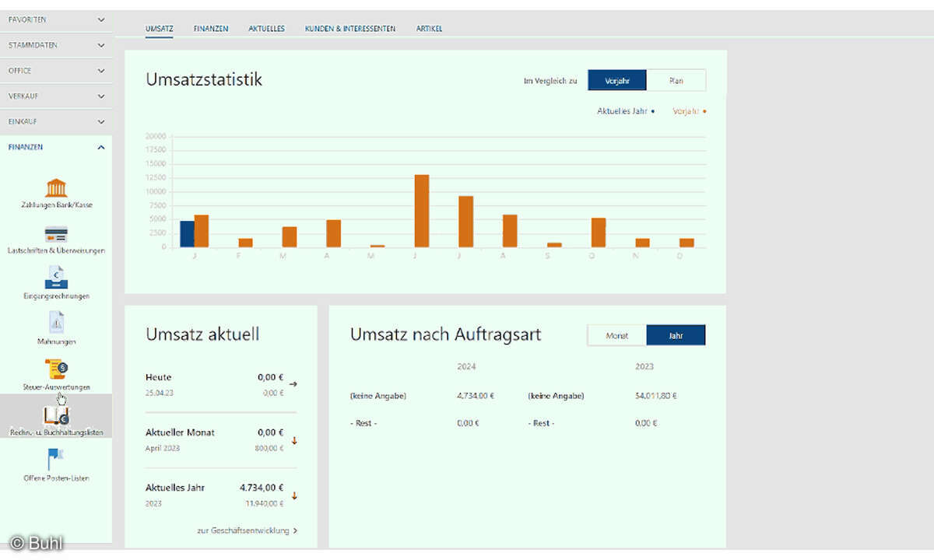Viewport: 934px width, 560px height.
Task: Expand the Verkauf sidebar section
Action: tap(56, 96)
